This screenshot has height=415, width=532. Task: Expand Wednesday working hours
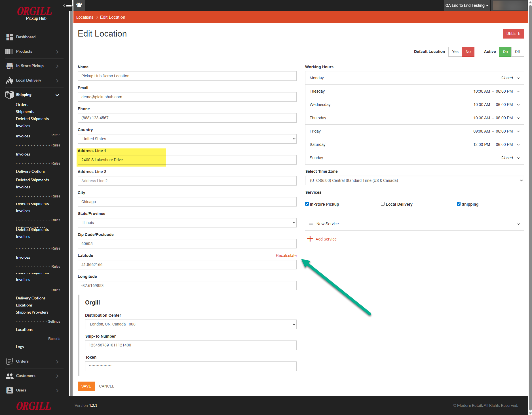click(415, 105)
